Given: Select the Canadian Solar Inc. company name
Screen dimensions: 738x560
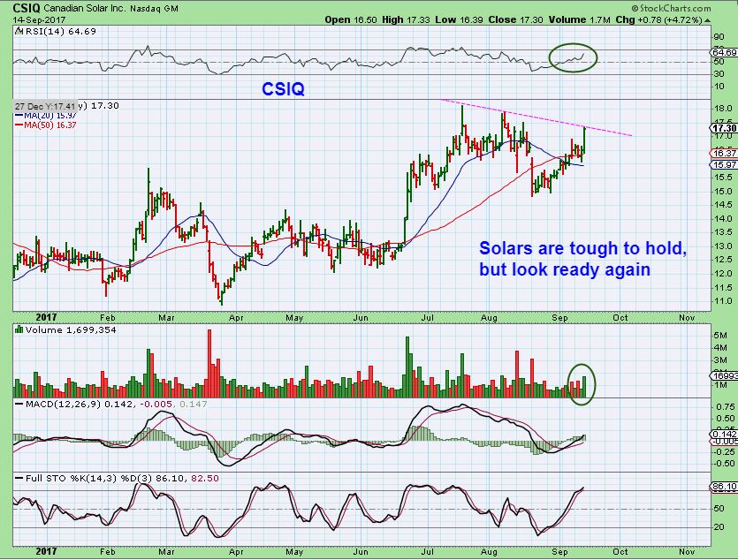Looking at the screenshot, I should [x=85, y=9].
